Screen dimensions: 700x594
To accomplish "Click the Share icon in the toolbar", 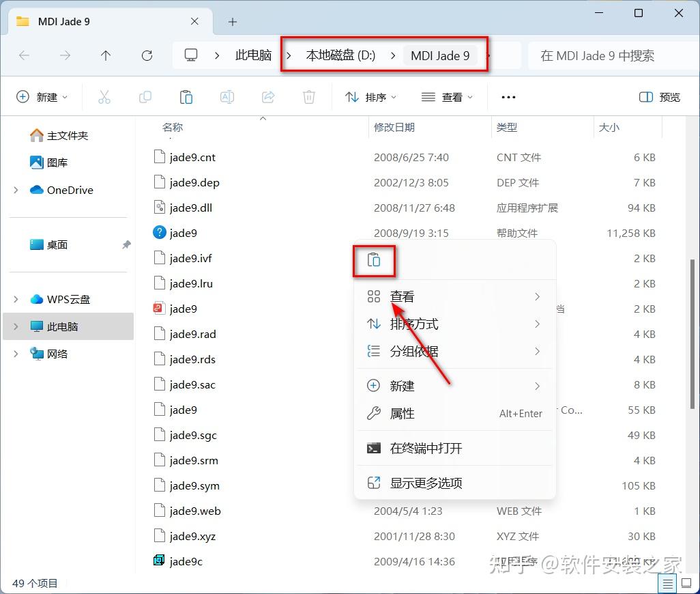I will [x=267, y=97].
